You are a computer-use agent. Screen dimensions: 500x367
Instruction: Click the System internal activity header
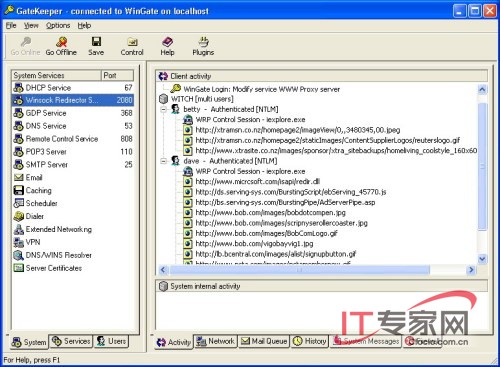tap(322, 286)
